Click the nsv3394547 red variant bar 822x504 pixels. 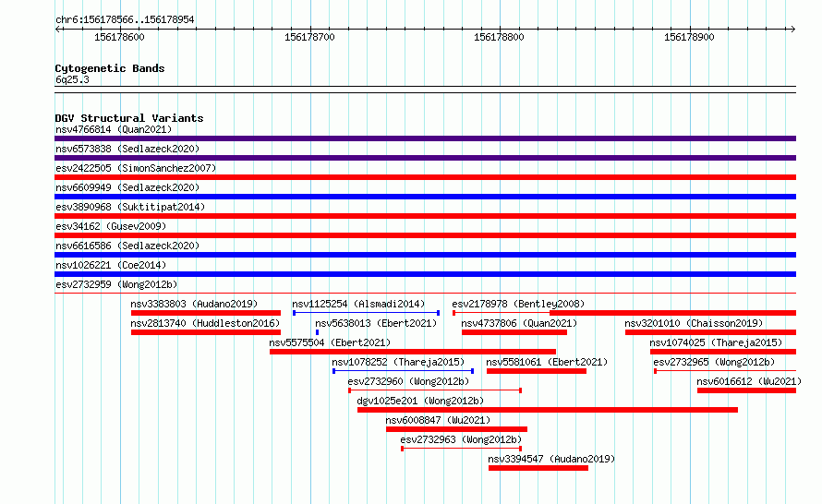pos(538,468)
